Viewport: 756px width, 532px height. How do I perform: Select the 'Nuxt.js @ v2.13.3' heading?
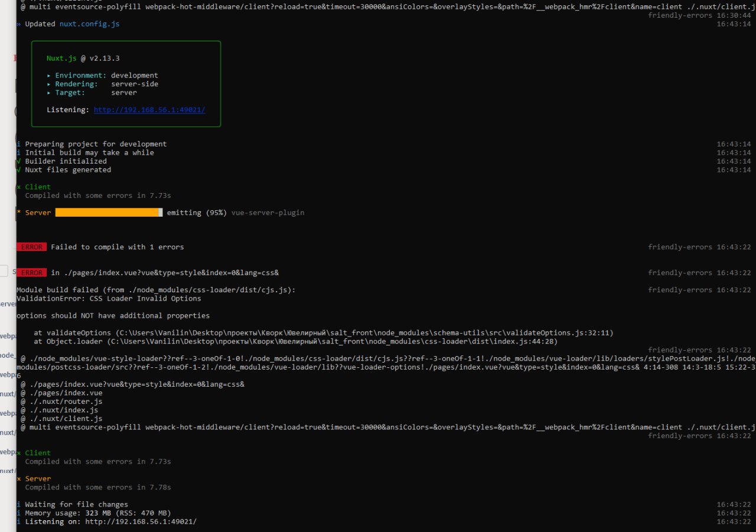[83, 58]
